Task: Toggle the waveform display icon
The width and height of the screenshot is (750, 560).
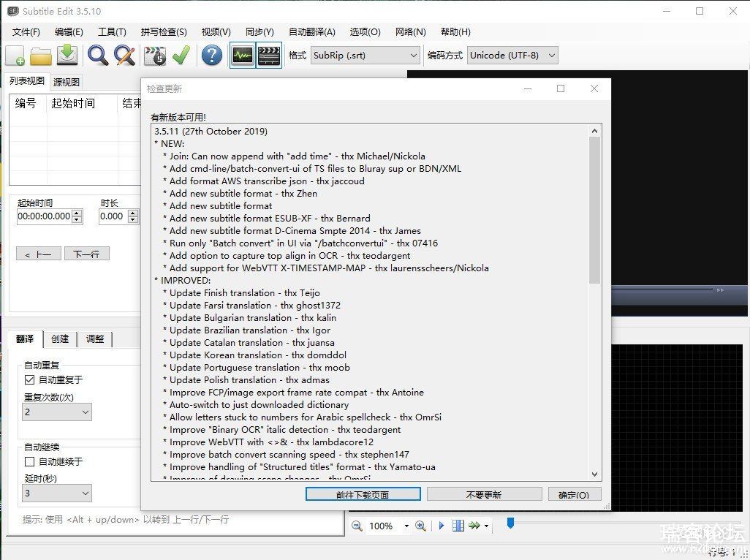Action: point(243,56)
